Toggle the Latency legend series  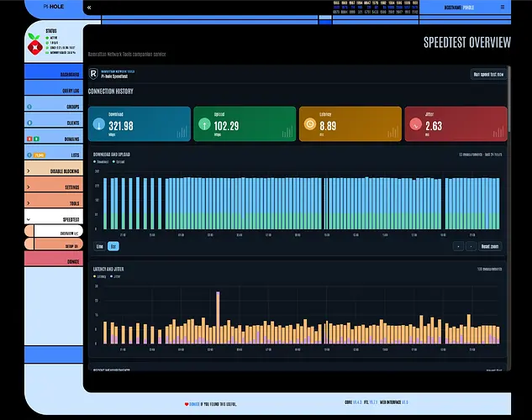[x=100, y=276]
